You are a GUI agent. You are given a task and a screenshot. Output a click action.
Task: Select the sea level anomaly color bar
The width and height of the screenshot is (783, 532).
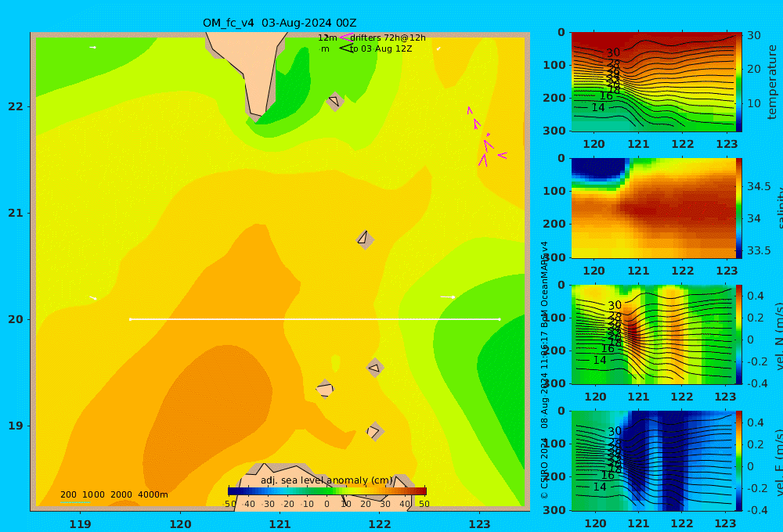tap(327, 491)
